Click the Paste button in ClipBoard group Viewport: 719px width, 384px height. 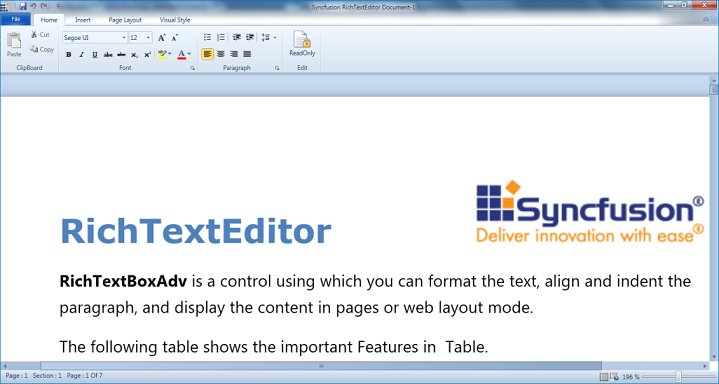(14, 45)
